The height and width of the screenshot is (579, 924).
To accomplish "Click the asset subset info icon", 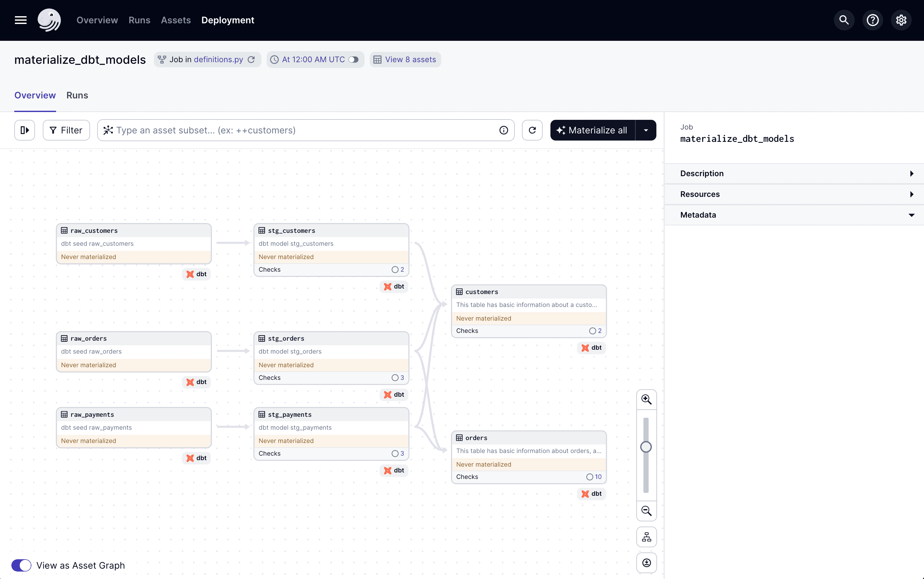I will (x=504, y=130).
